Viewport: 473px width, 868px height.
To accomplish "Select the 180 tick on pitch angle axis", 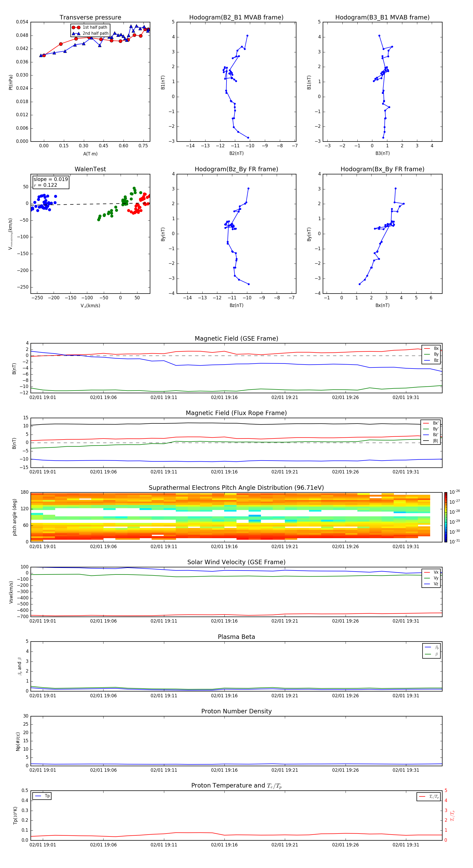I will click(25, 492).
